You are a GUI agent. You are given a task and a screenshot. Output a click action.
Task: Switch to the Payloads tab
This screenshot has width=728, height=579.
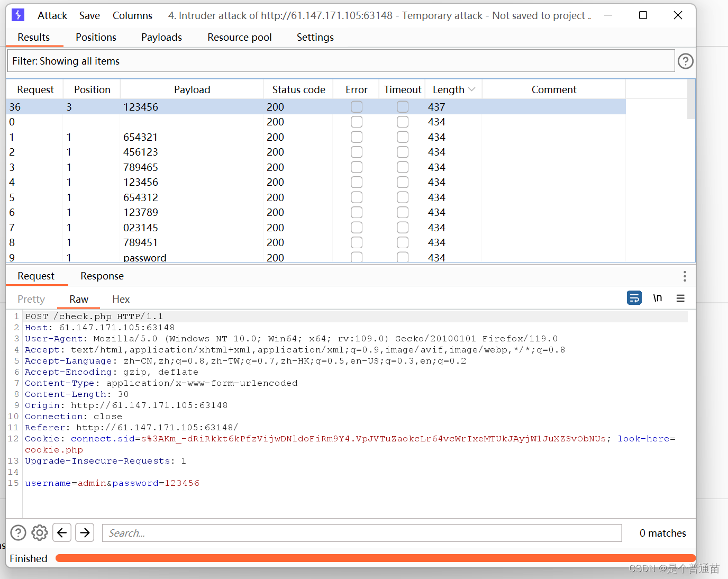point(161,37)
